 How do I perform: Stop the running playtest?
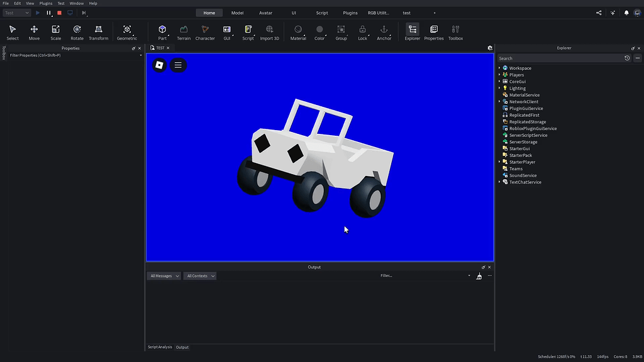(x=59, y=12)
